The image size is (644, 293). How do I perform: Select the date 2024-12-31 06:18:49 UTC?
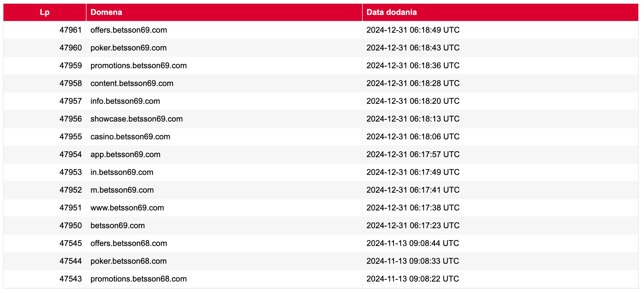pyautogui.click(x=413, y=30)
